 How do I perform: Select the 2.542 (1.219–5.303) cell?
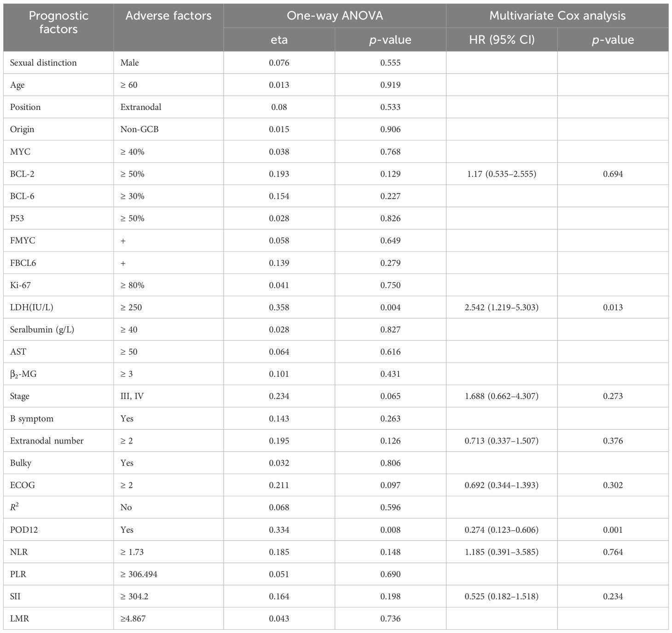coord(501,307)
